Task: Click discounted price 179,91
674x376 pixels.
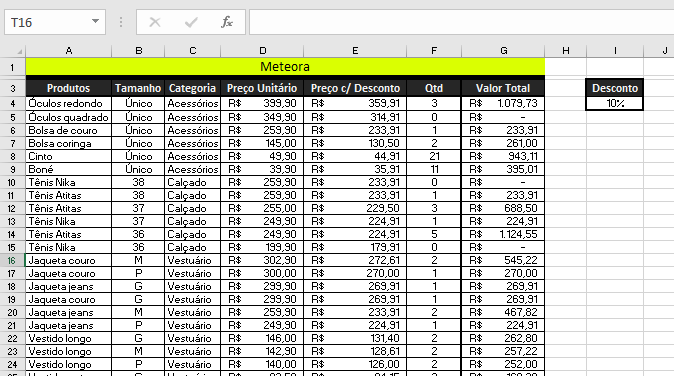Action: (355, 248)
